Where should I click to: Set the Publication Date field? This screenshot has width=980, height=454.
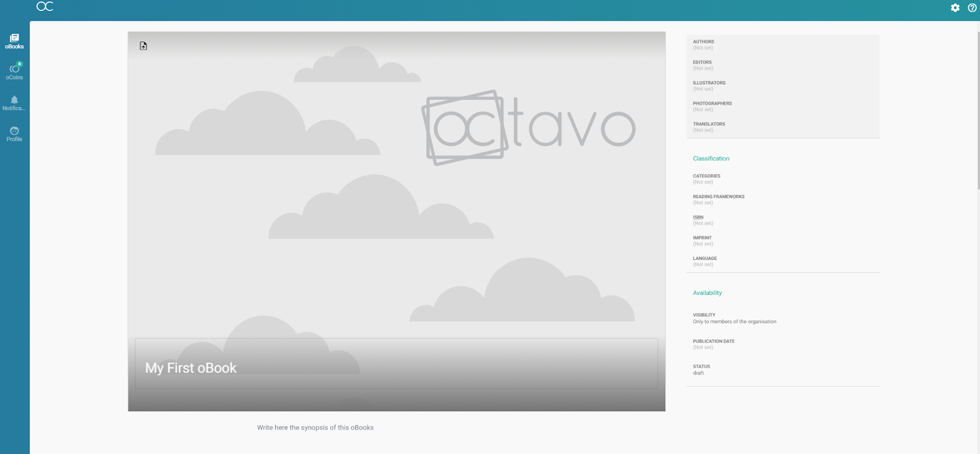coord(783,344)
